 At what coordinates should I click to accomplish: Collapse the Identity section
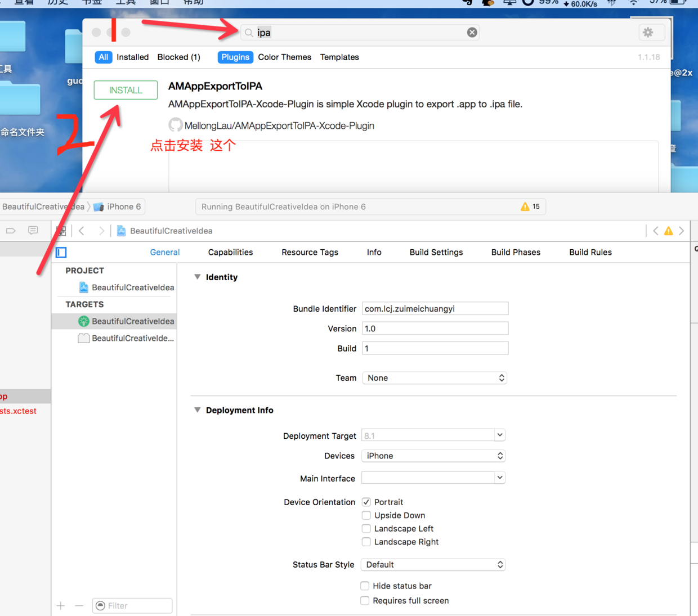(x=198, y=277)
